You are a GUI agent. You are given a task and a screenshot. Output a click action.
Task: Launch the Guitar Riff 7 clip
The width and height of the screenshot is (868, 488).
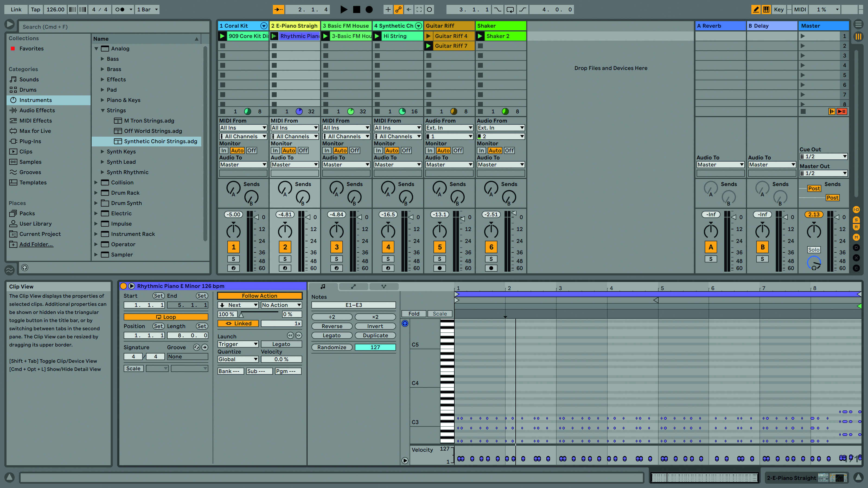428,46
